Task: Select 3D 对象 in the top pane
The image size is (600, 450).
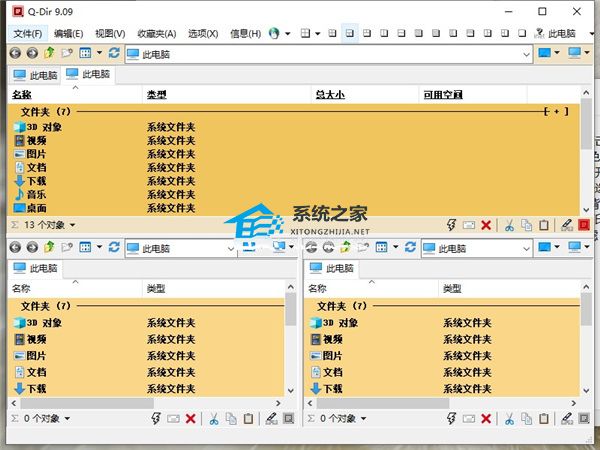Action: (x=38, y=127)
